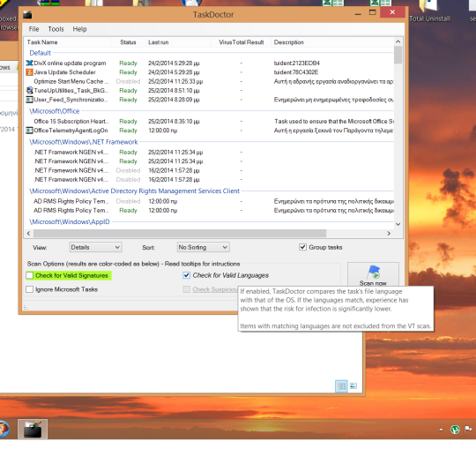Toggle the Group tasks checkbox
The width and height of the screenshot is (476, 456).
(x=302, y=247)
